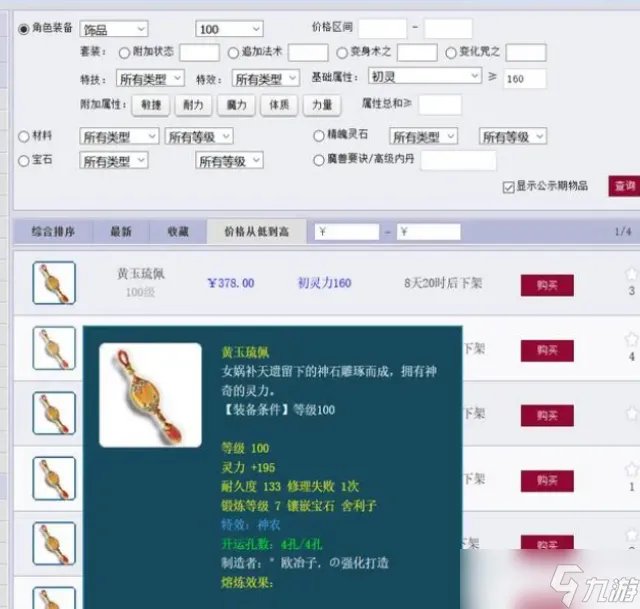Open the 基础属性 初灵 dropdown
Viewport: 640px width, 609px height.
tap(424, 76)
